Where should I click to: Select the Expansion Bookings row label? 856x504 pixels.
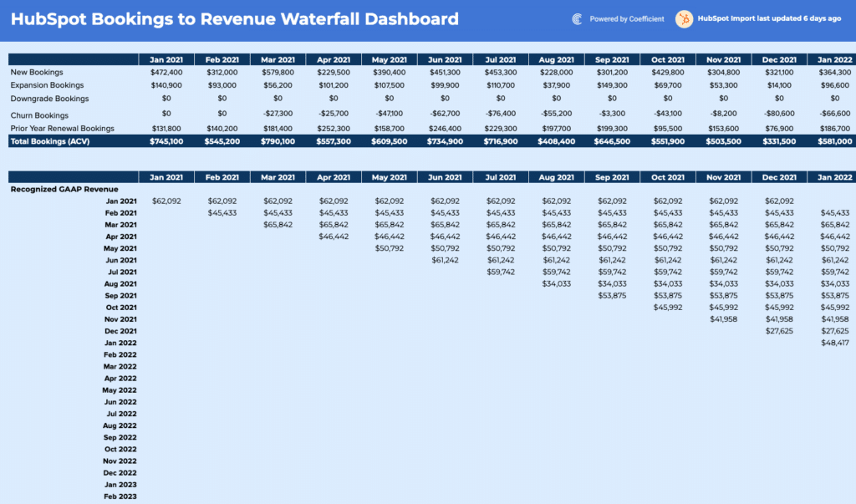(47, 85)
